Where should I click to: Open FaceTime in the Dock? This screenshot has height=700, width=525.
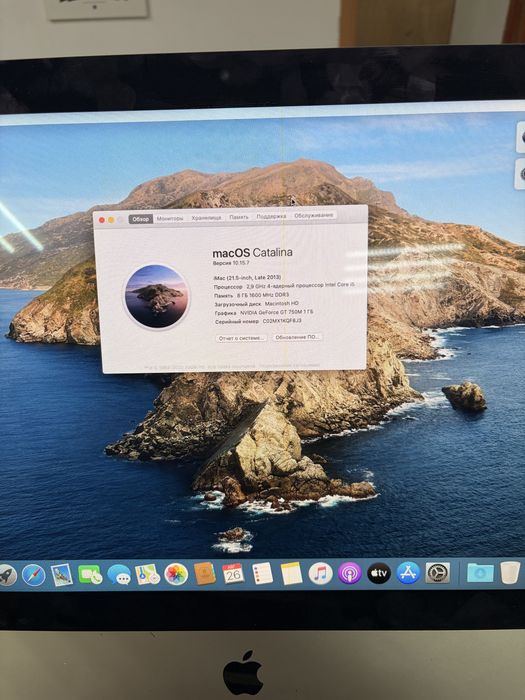pos(90,574)
